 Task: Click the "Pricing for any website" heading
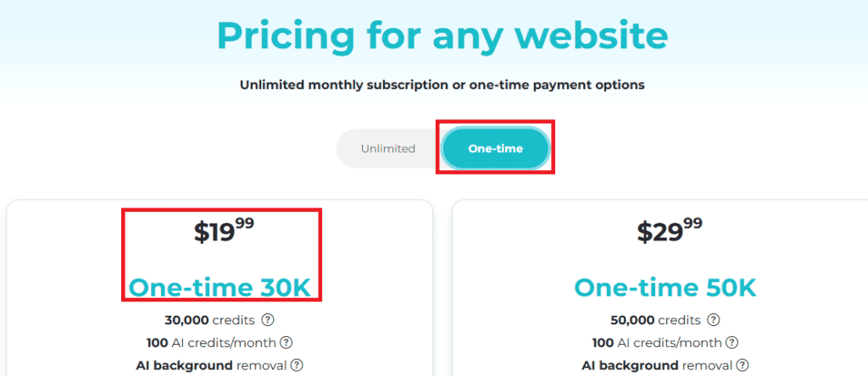(442, 36)
